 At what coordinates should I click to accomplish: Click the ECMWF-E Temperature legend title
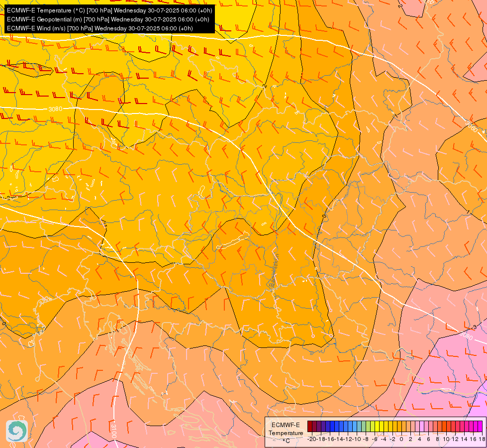(x=286, y=429)
